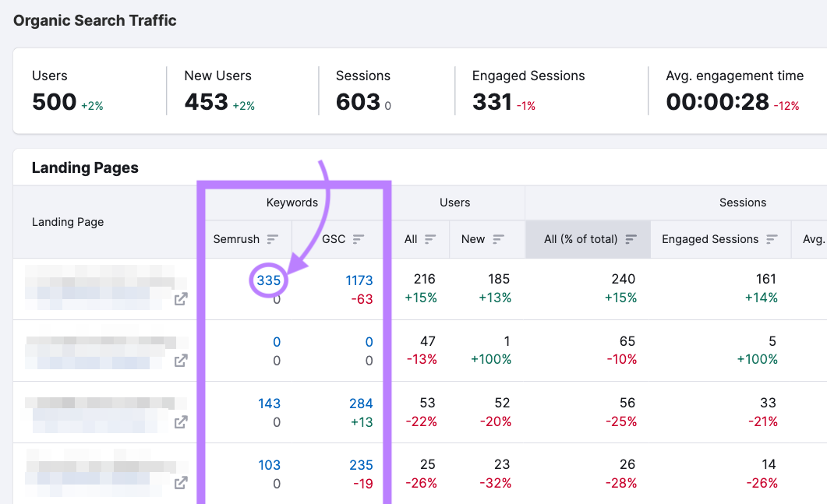
Task: Select the Sessions column group header
Action: [x=742, y=203]
